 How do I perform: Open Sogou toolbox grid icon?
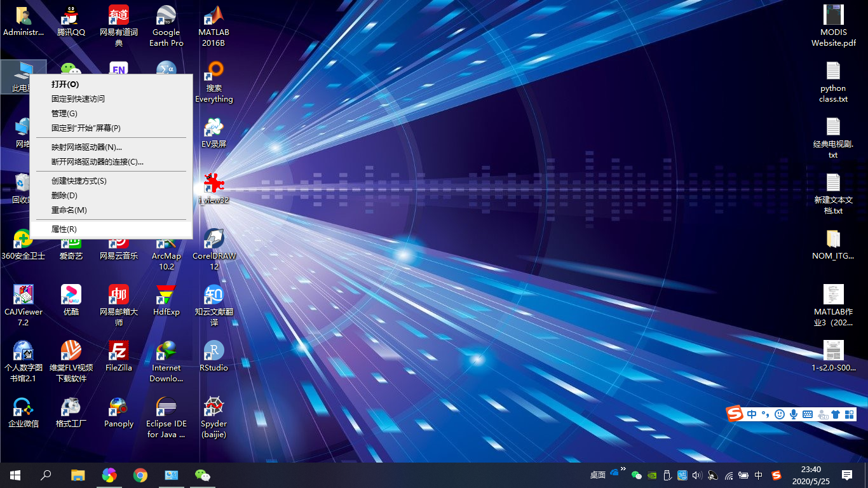[850, 414]
